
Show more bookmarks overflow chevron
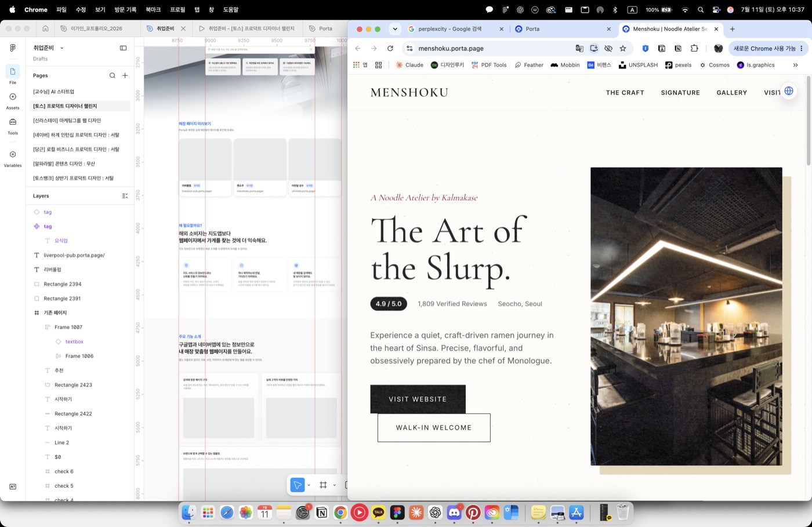tap(796, 65)
